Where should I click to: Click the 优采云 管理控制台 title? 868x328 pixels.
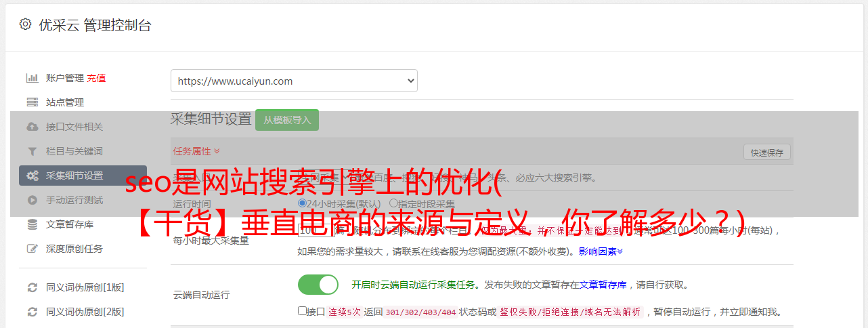coord(95,25)
